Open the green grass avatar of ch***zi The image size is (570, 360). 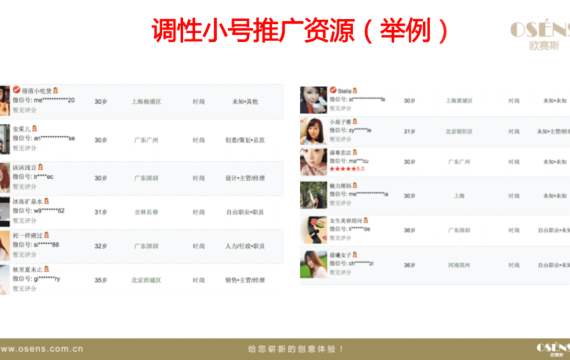[313, 264]
